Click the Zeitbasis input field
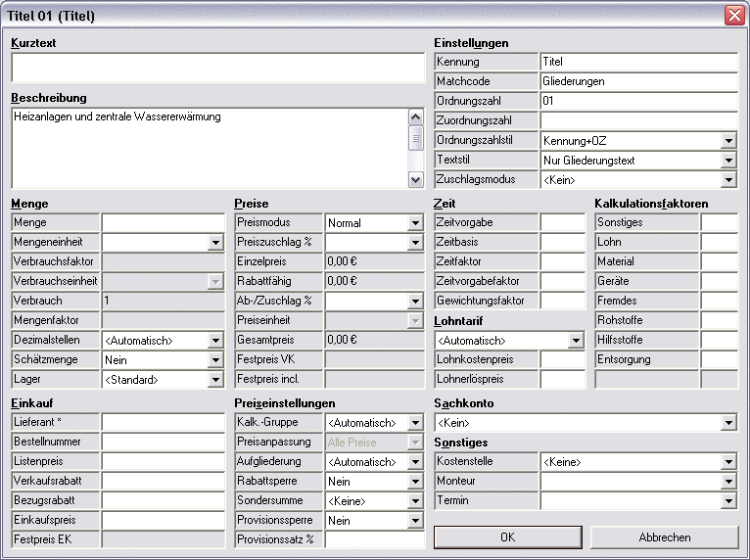The height and width of the screenshot is (560, 750). (563, 242)
